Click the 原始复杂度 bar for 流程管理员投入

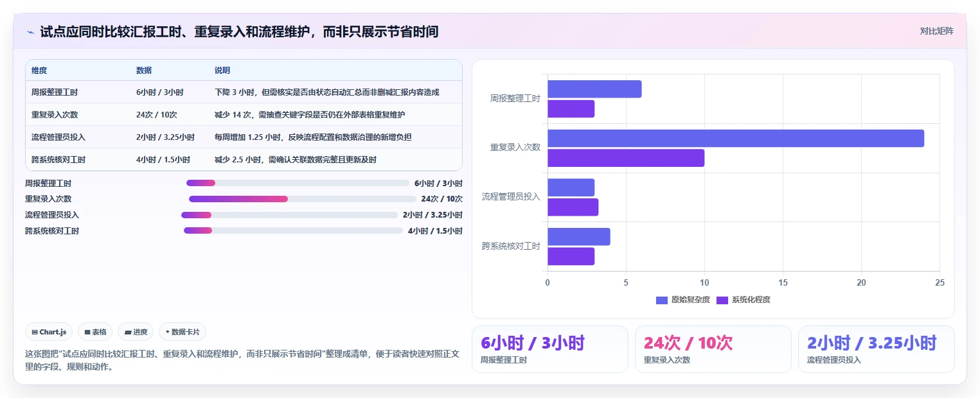[571, 187]
